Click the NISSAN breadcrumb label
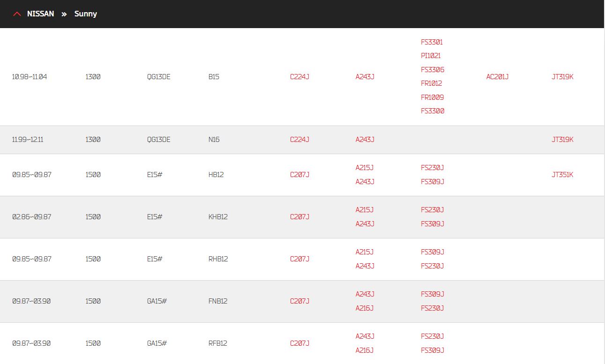Viewport: 605px width, 364px height. [x=40, y=14]
